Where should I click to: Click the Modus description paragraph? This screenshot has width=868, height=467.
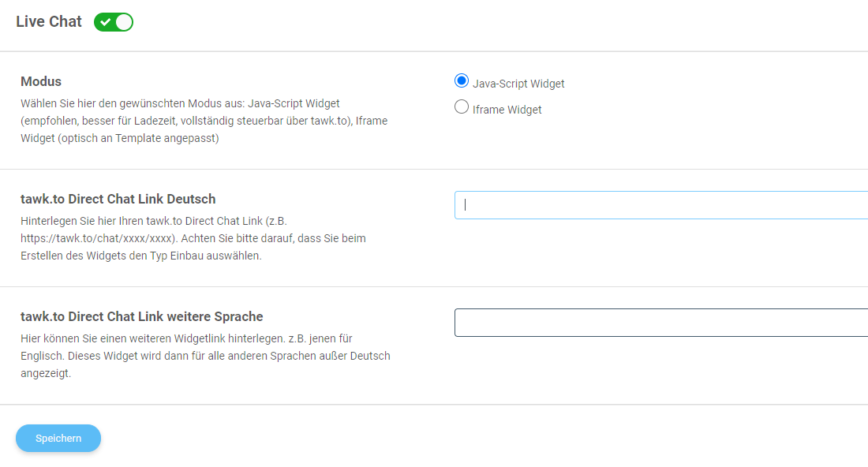coord(204,121)
